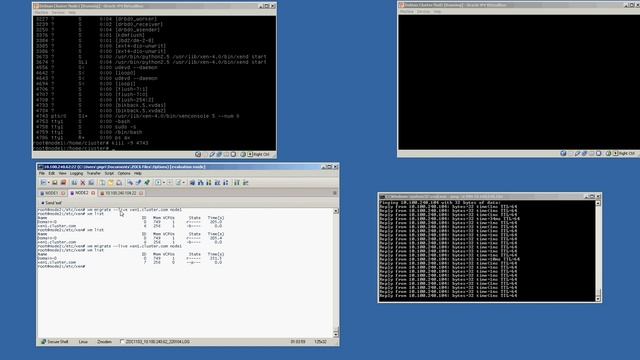The image size is (640, 360).
Task: Click the scroll down arrow in ZOC terminal
Action: [x=336, y=334]
